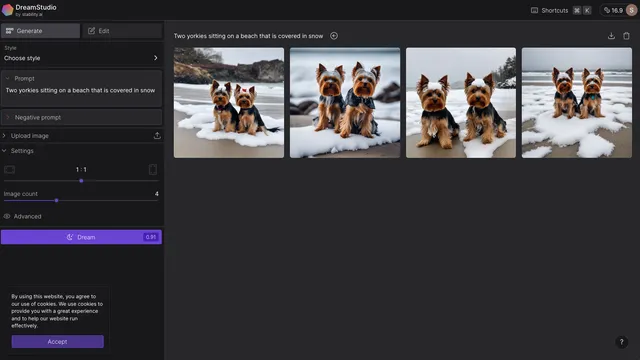Image resolution: width=640 pixels, height=360 pixels.
Task: Open the help question mark button
Action: coord(621,342)
